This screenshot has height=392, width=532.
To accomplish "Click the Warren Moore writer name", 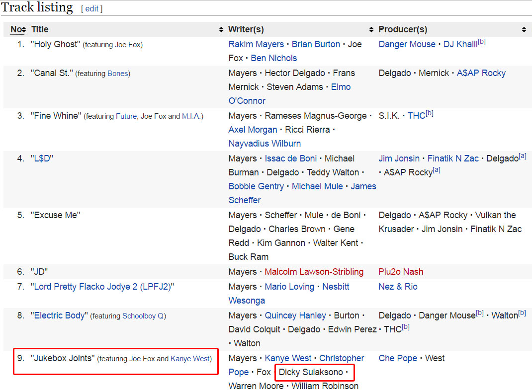I will coord(256,386).
